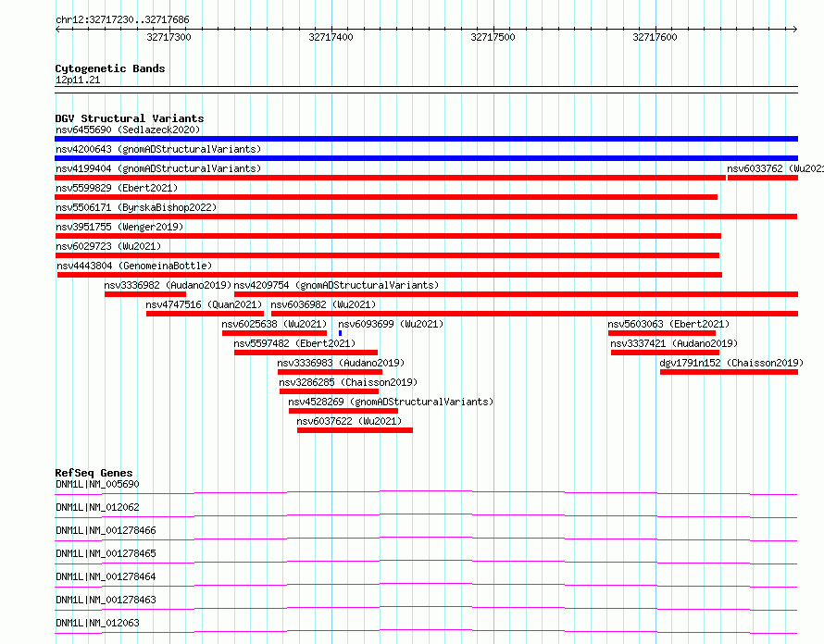
Task: Open DNM1L|NM_005690 transcript label
Action: coord(97,484)
